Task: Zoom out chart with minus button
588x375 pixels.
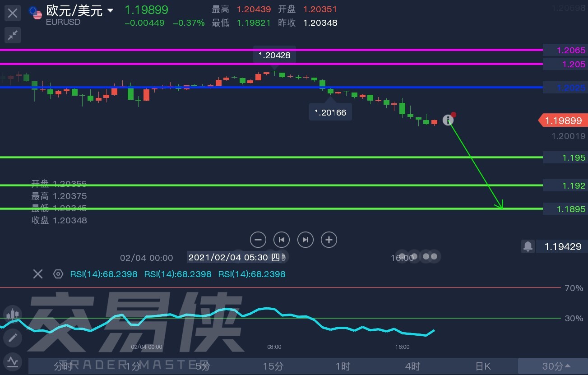Action: tap(258, 240)
